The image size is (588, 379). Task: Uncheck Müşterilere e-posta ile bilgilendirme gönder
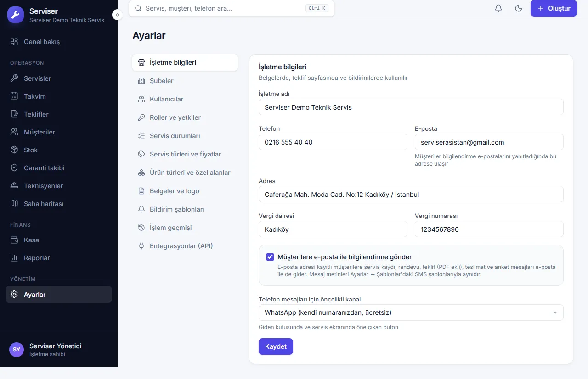pyautogui.click(x=270, y=257)
